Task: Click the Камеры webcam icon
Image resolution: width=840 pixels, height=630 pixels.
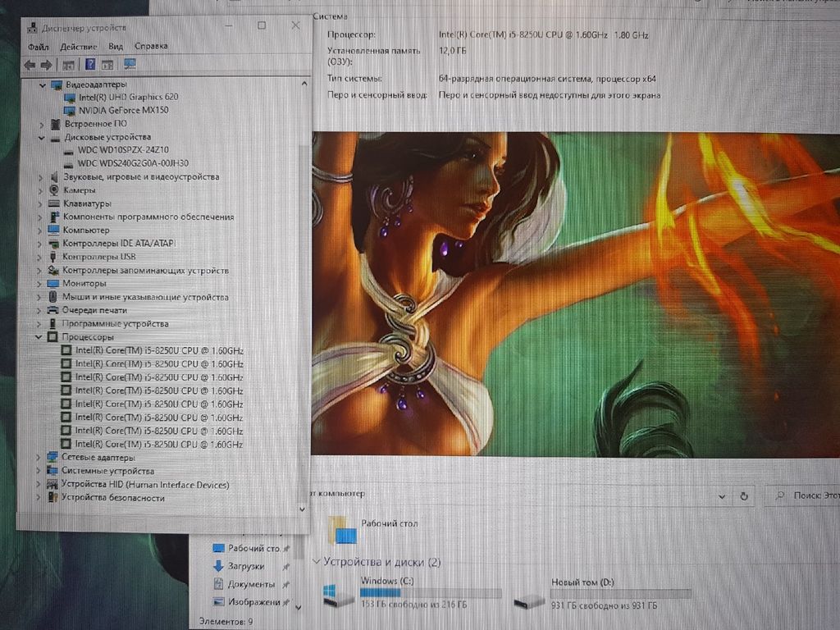Action: [x=54, y=190]
